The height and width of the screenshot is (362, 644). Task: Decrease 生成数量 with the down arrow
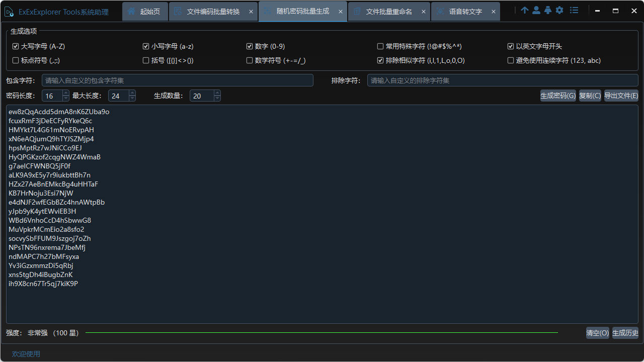pos(217,99)
